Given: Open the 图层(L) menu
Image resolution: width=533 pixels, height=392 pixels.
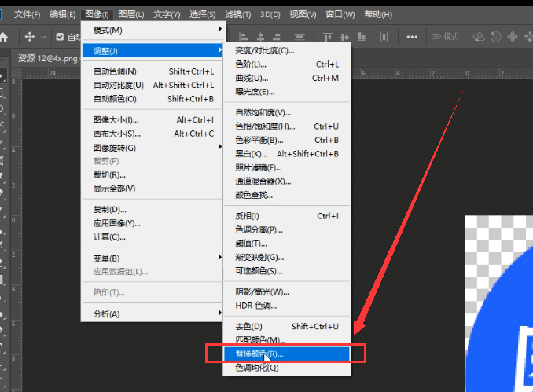Looking at the screenshot, I should point(131,15).
